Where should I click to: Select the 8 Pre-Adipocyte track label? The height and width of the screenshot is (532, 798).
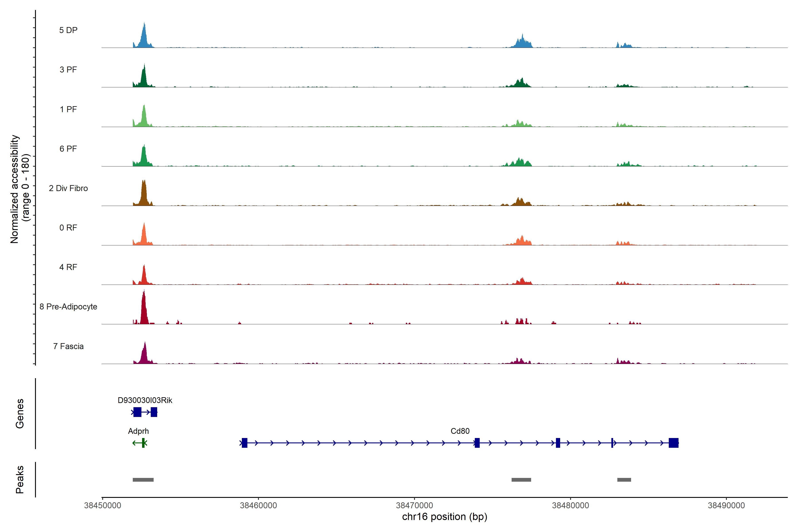(x=68, y=307)
